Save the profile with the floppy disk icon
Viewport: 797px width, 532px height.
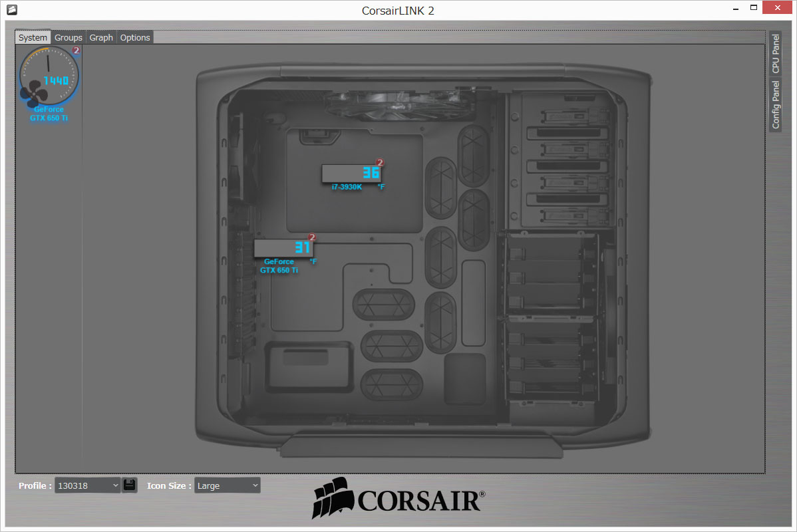tap(130, 485)
